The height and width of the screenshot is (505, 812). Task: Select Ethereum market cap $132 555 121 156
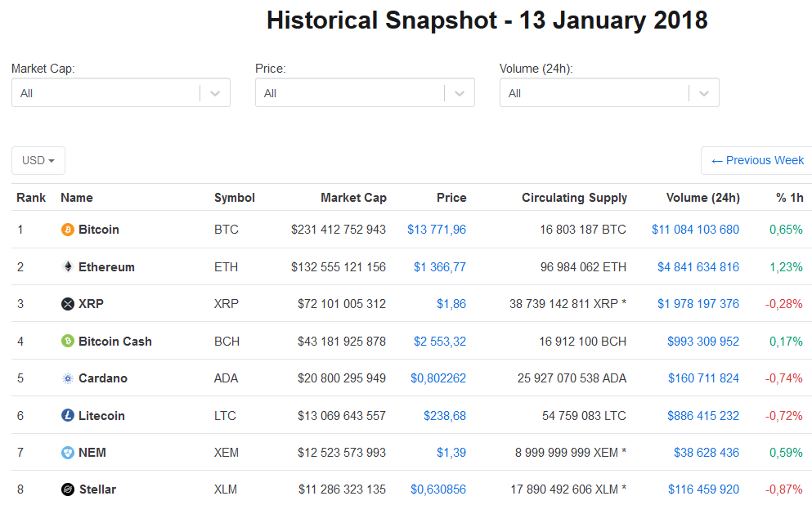339,267
